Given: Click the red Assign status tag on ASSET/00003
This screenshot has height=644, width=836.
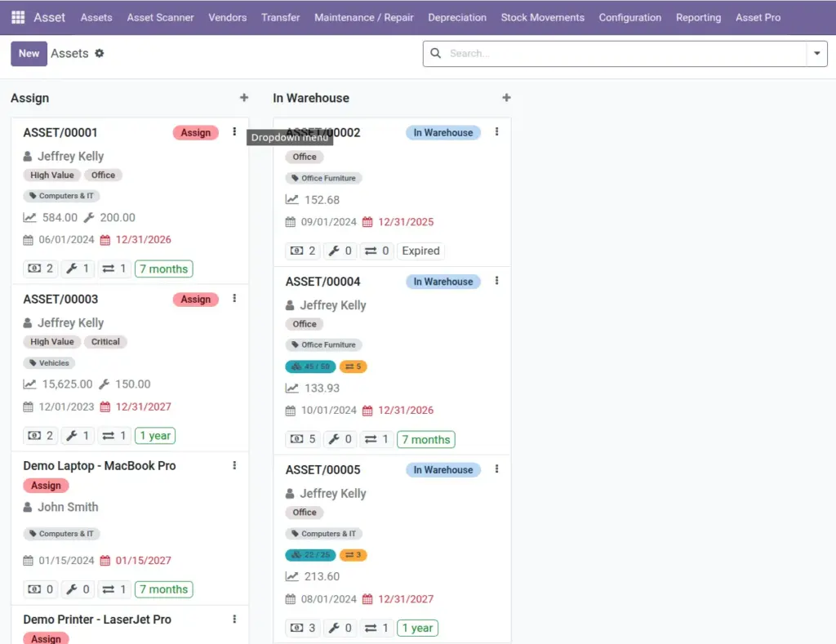Looking at the screenshot, I should (x=196, y=299).
